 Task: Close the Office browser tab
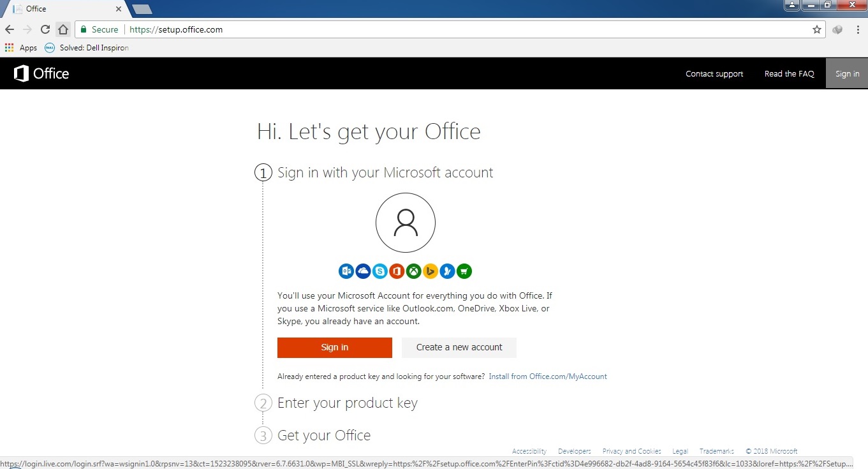tap(119, 9)
